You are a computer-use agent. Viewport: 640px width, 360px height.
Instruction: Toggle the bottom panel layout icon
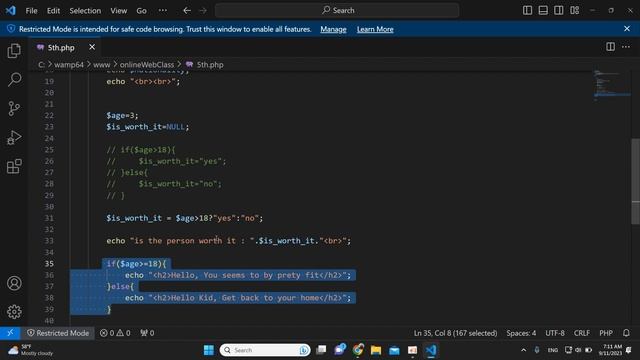(x=543, y=10)
